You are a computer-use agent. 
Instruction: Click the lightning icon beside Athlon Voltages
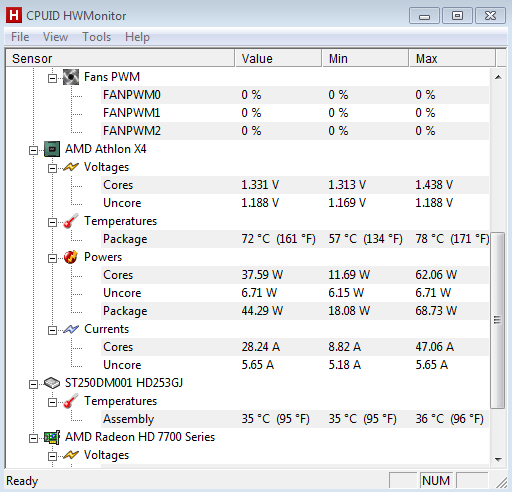(x=71, y=167)
